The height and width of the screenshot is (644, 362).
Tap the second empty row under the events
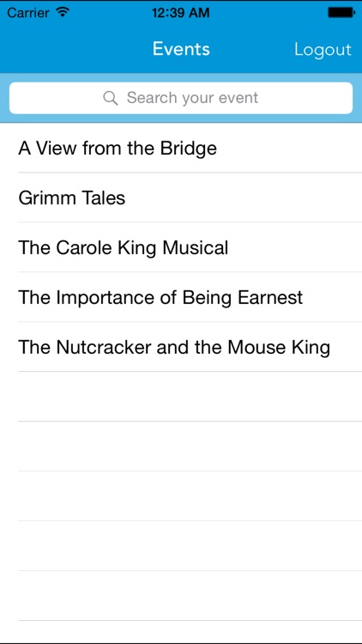(181, 446)
